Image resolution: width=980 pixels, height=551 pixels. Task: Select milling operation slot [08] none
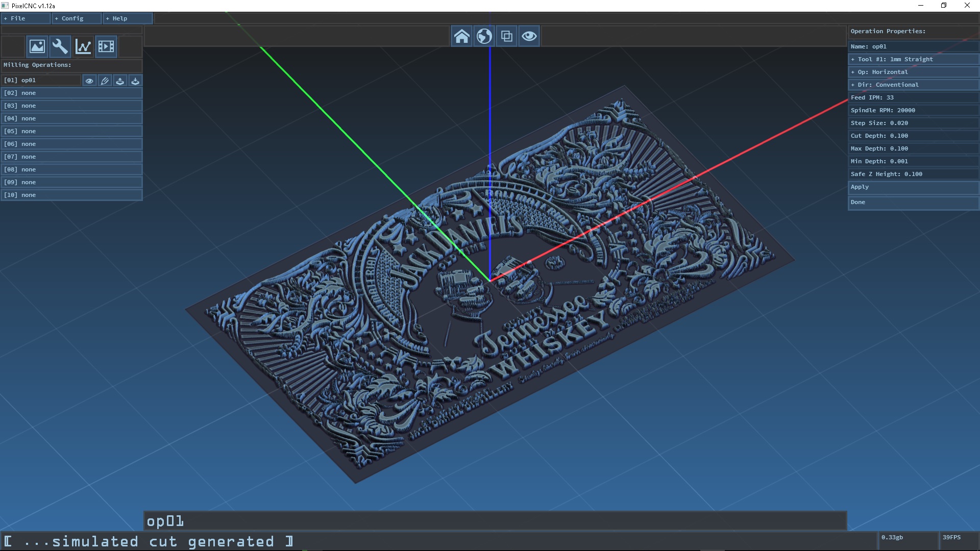tap(71, 169)
